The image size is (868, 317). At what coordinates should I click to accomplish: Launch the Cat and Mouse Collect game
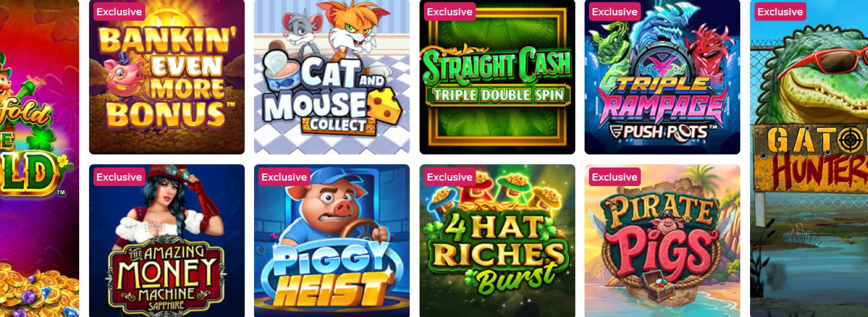point(332,77)
